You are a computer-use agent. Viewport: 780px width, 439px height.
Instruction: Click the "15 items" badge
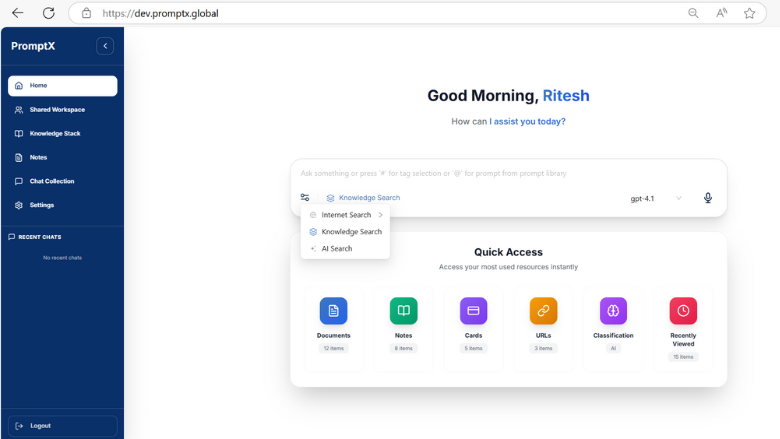pos(683,357)
